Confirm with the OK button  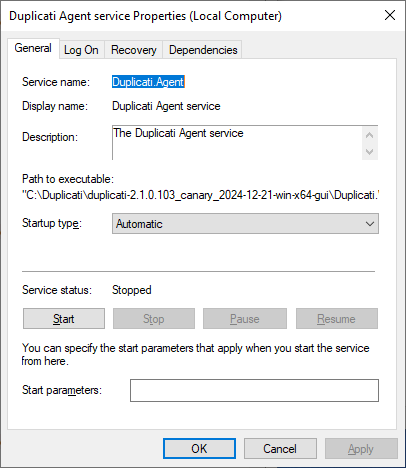pos(199,449)
